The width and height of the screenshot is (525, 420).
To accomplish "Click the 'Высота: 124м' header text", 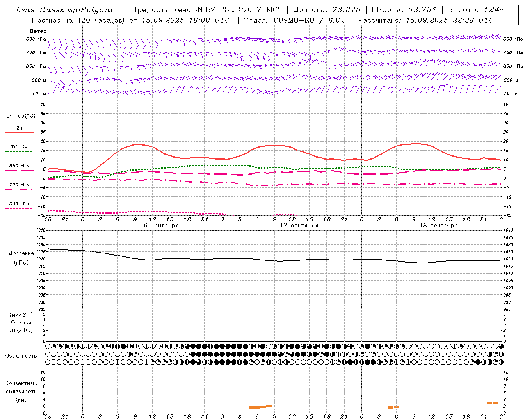I will 476,10.
